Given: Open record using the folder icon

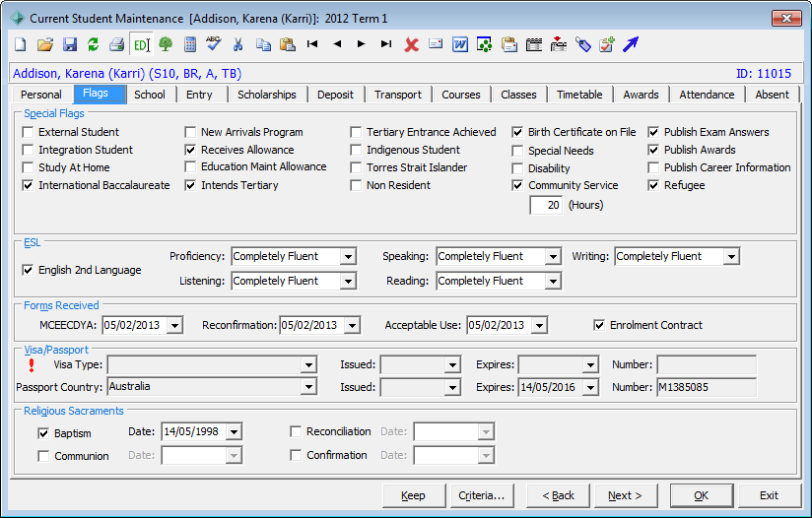Looking at the screenshot, I should [45, 44].
